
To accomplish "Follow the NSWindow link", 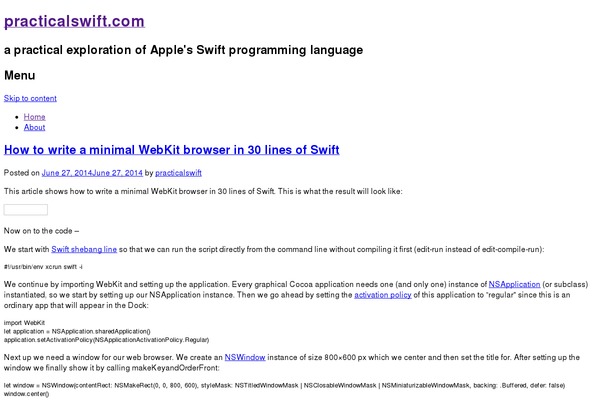I will click(245, 358).
